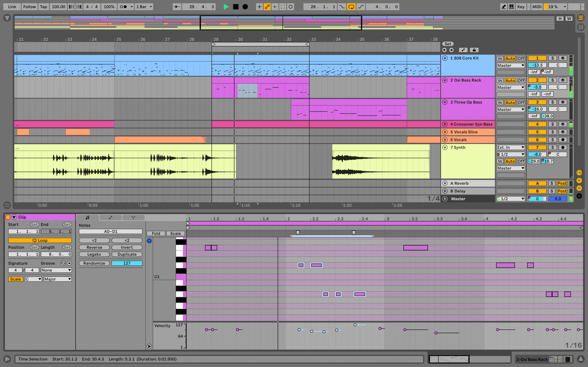The height and width of the screenshot is (367, 588).
Task: Click the Reverse button in clip editor
Action: coord(94,247)
